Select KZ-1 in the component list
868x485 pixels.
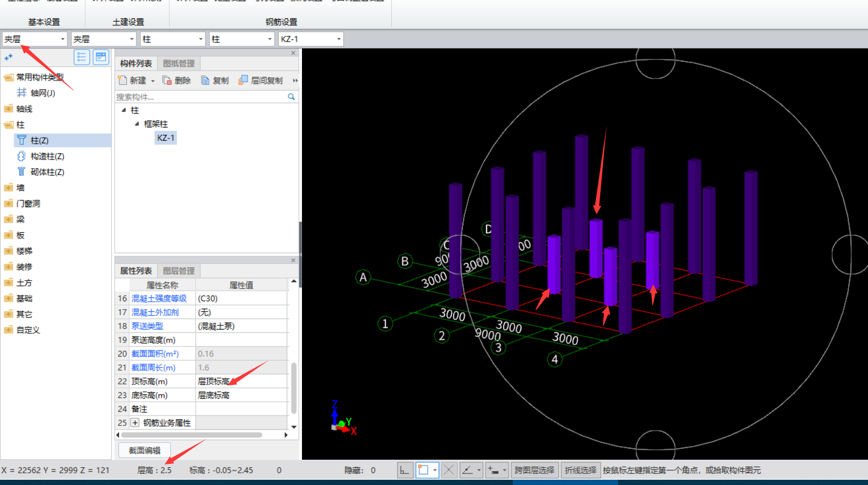[x=166, y=137]
